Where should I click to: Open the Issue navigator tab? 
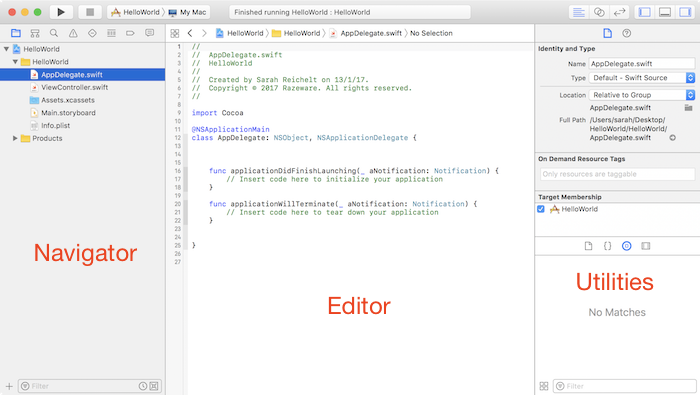point(73,33)
